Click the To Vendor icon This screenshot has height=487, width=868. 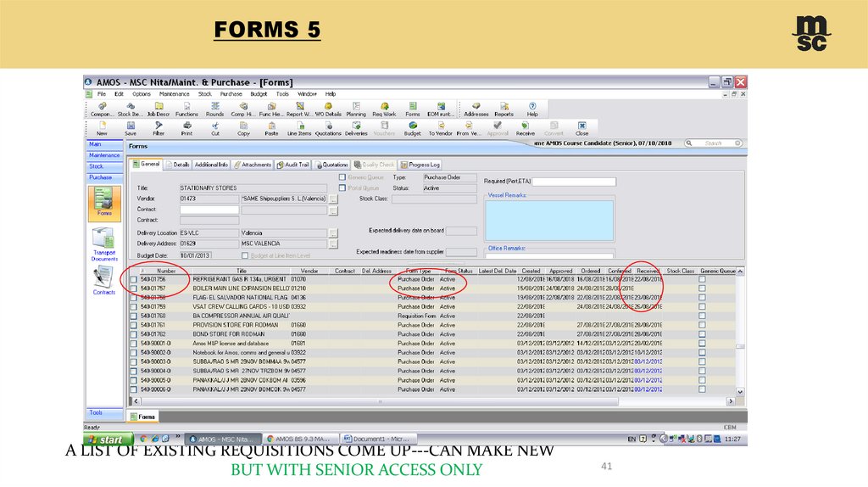click(x=440, y=128)
